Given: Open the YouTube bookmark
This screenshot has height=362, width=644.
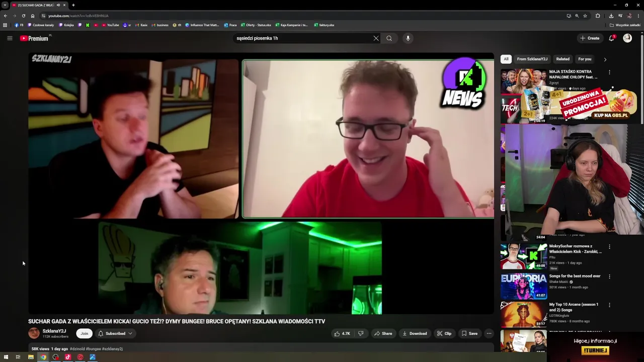Looking at the screenshot, I should (110, 25).
